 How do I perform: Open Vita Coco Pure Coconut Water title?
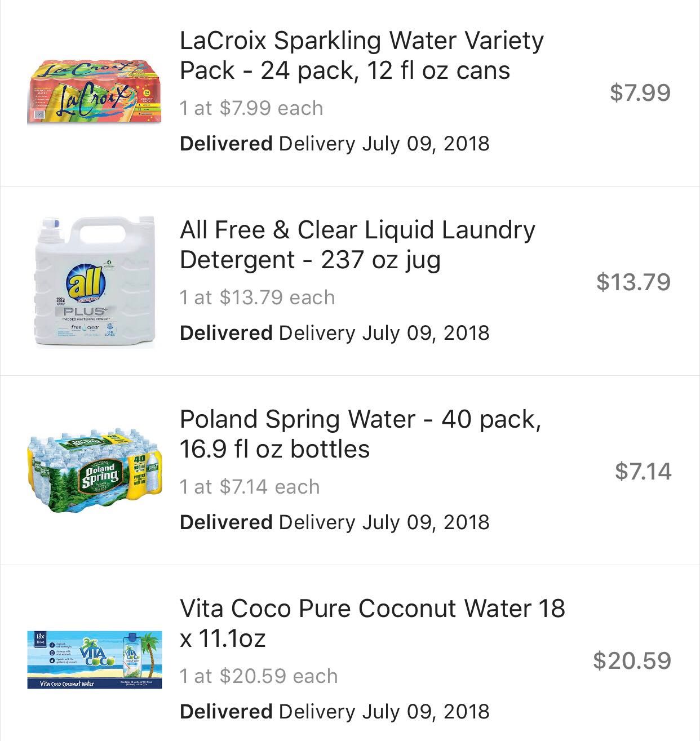point(372,623)
